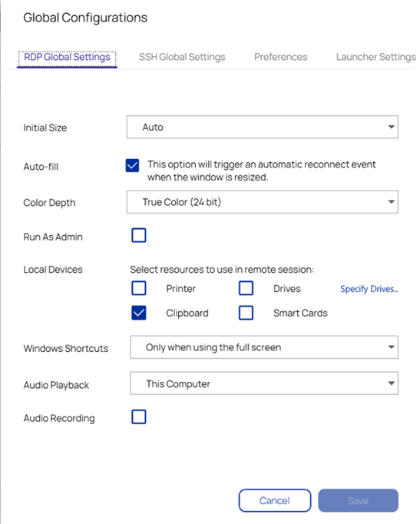Check the Printer checkbox
Image resolution: width=420 pixels, height=524 pixels.
pyautogui.click(x=139, y=288)
